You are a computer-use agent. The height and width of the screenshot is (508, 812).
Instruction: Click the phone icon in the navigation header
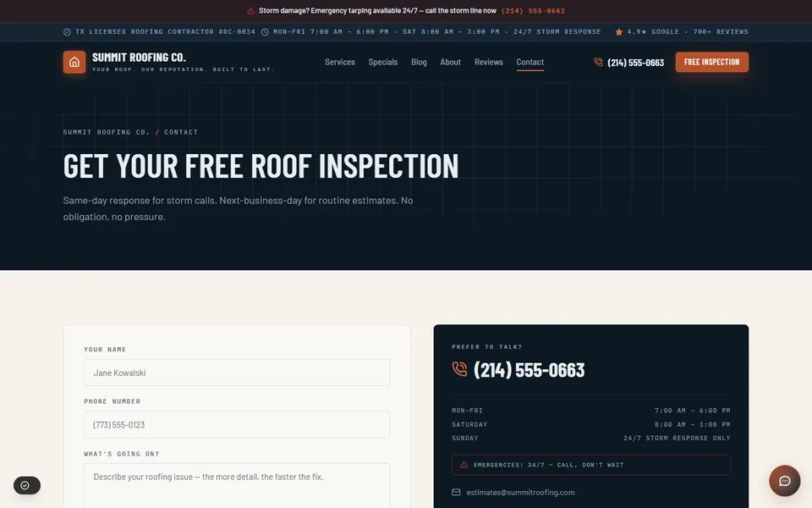(x=598, y=62)
